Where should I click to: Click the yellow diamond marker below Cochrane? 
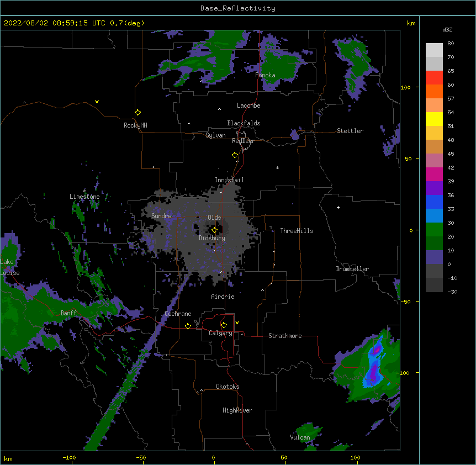(188, 326)
